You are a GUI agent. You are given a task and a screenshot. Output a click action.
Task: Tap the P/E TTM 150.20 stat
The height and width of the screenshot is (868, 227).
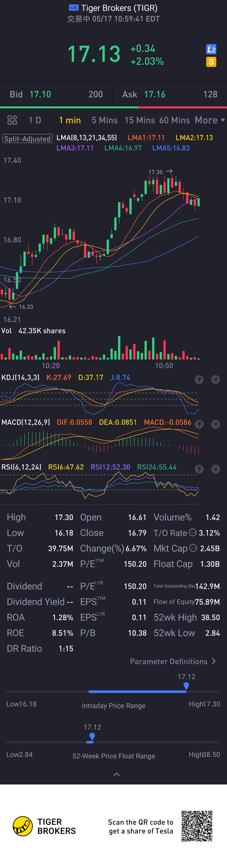coord(113,564)
